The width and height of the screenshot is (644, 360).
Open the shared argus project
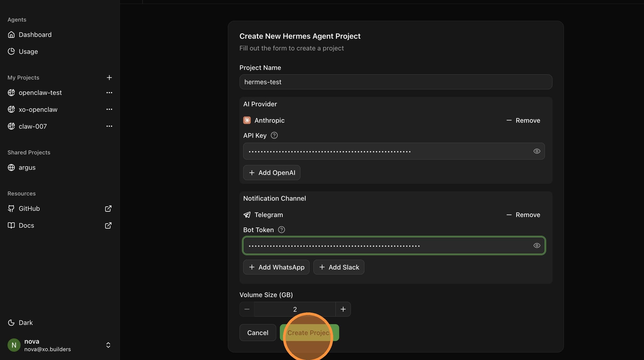point(27,167)
